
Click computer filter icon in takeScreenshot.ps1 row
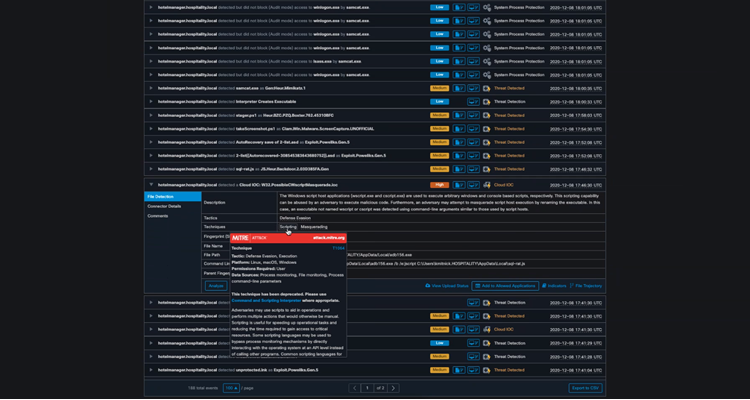(474, 129)
